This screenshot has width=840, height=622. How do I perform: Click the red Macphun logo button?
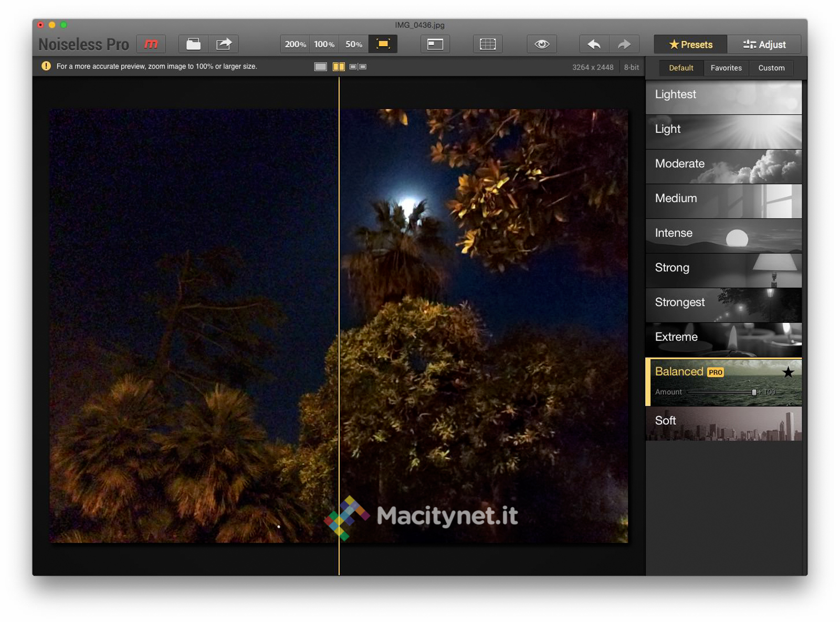tap(151, 44)
